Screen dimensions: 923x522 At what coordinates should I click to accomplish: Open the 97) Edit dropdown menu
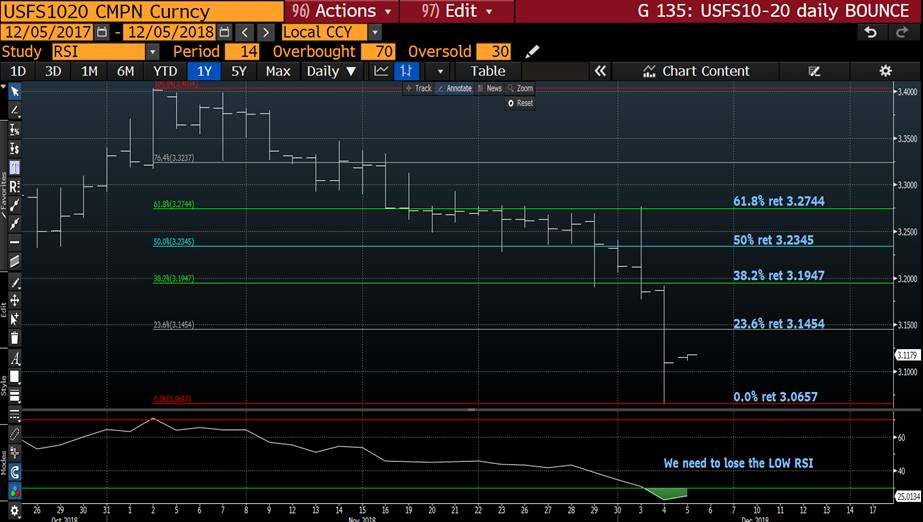(457, 11)
